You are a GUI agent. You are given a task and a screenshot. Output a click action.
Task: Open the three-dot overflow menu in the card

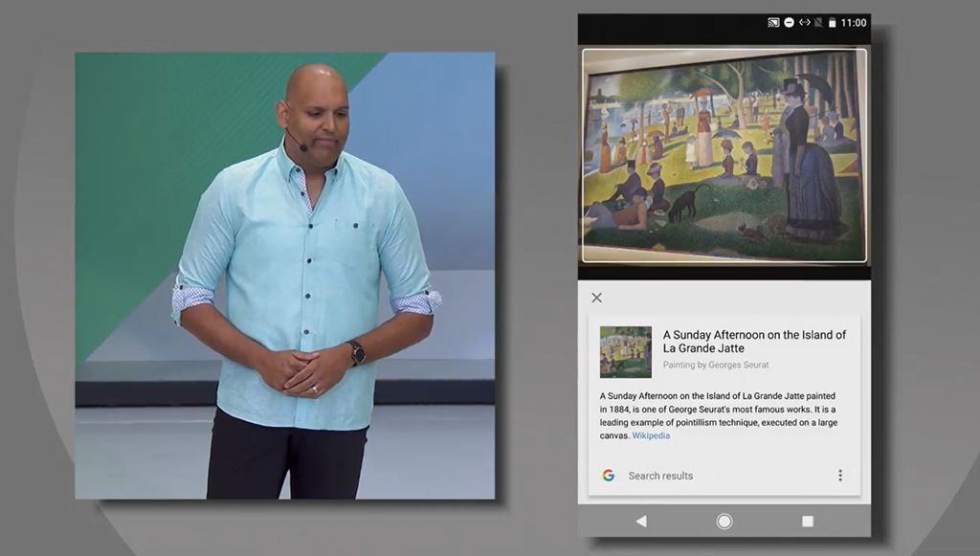pyautogui.click(x=840, y=476)
